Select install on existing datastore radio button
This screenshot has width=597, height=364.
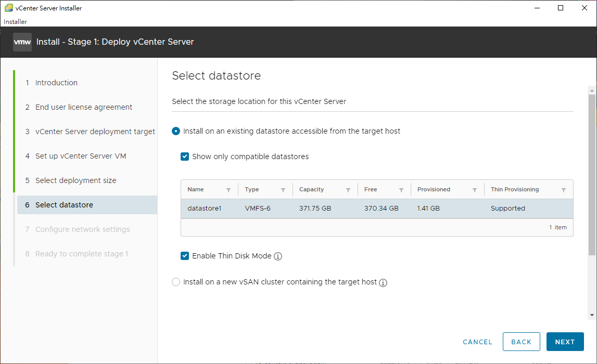(176, 131)
